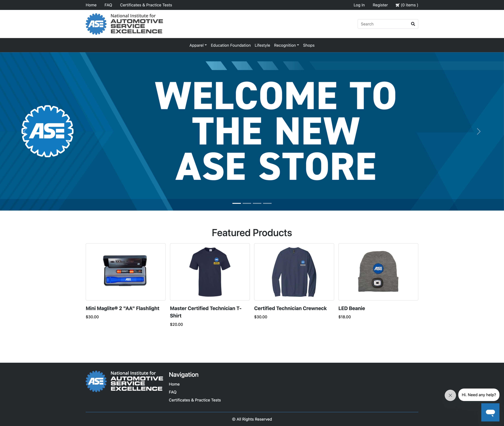Click the ASE header logo

pos(124,24)
